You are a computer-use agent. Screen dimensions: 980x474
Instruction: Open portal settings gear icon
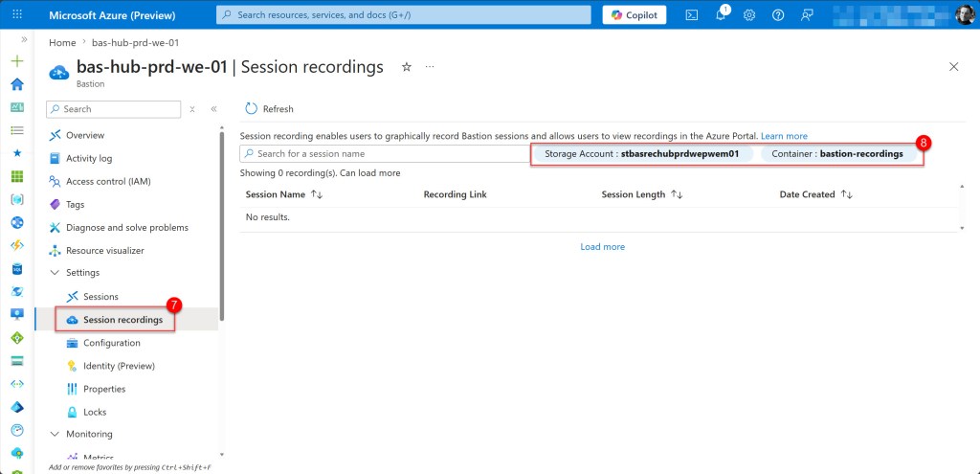pos(749,15)
